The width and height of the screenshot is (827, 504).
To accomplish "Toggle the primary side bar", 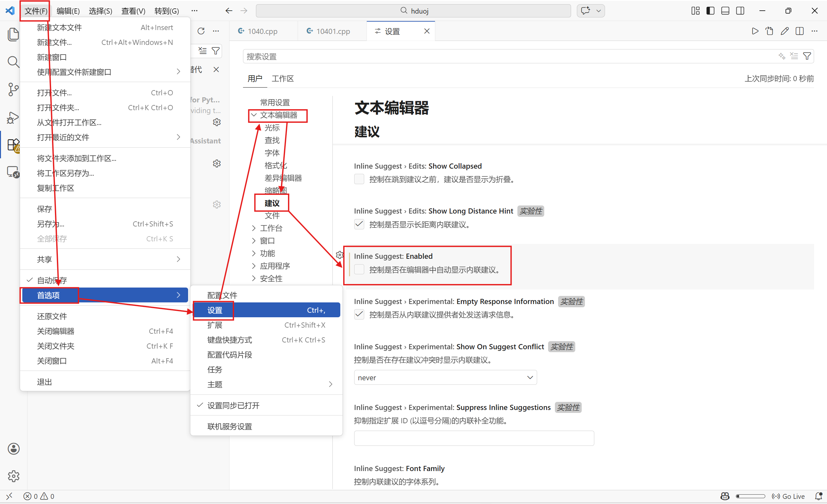I will [x=710, y=11].
